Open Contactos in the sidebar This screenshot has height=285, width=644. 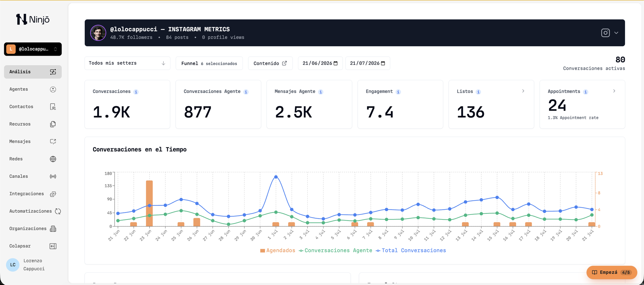point(33,107)
